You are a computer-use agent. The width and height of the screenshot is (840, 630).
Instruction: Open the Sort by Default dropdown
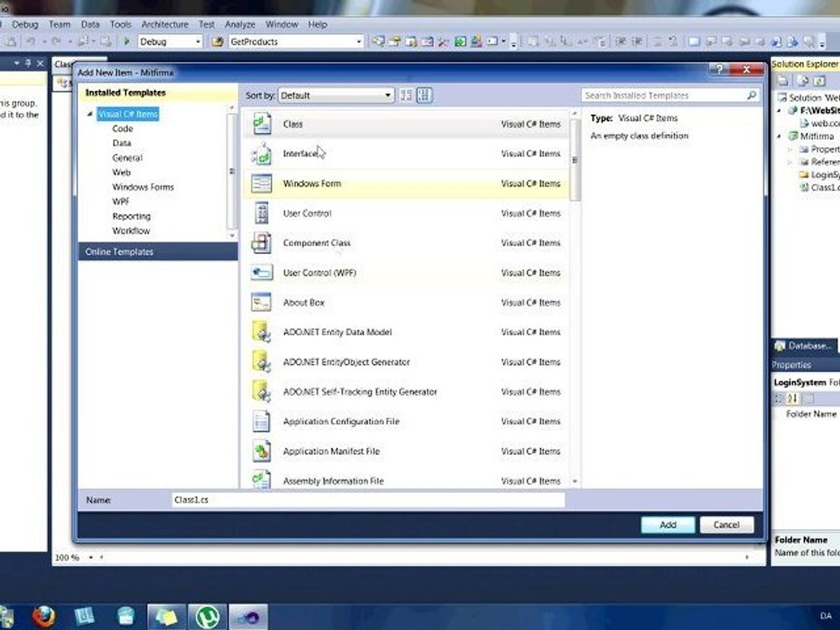point(336,95)
